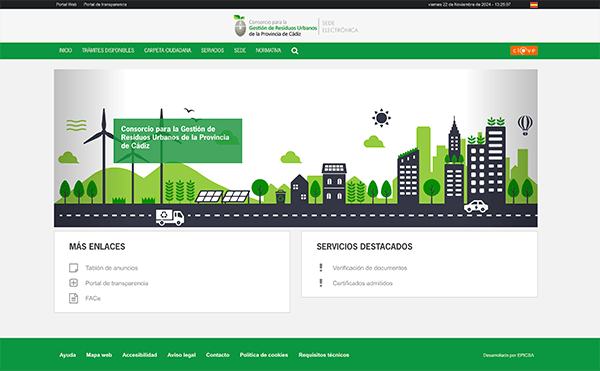Click the Accesibilidad footer link

[140, 355]
